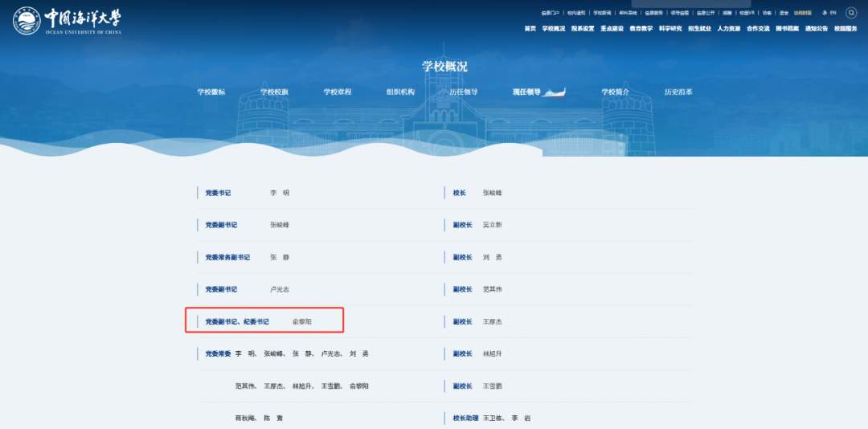The image size is (868, 429).
Task: Click the name beside 党委副书记、纪委书记
Action: coord(302,321)
